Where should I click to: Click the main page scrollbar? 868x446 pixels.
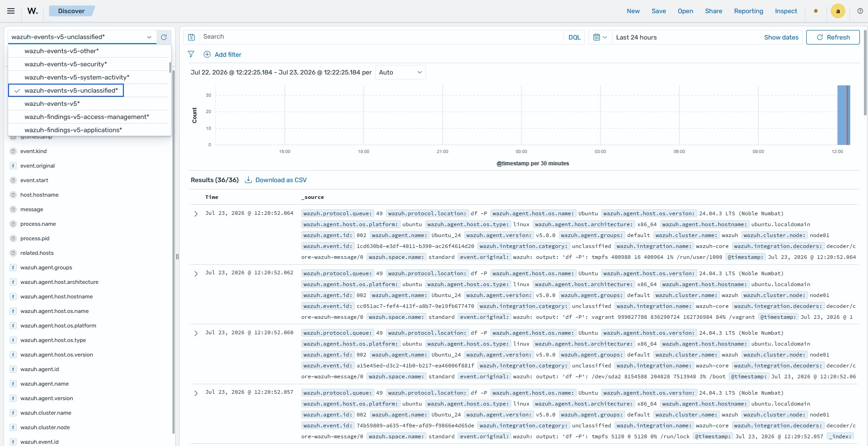coord(865,73)
